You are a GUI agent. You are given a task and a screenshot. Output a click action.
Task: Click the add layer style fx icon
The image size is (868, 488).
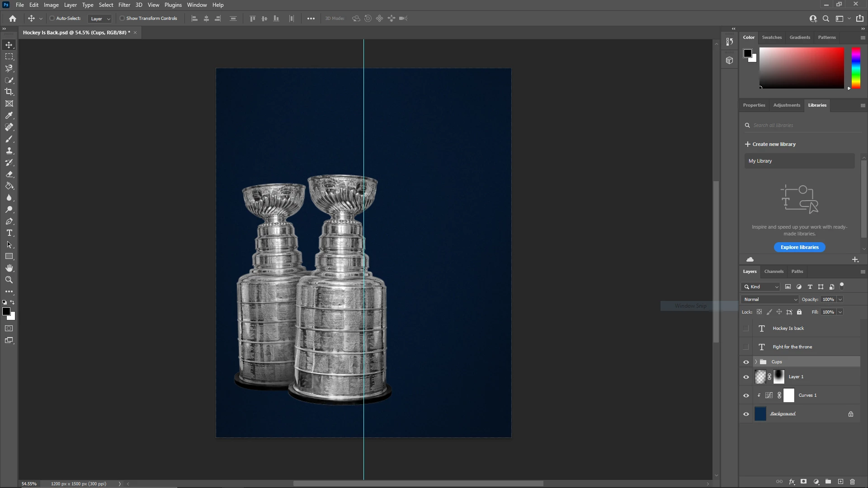pyautogui.click(x=792, y=482)
